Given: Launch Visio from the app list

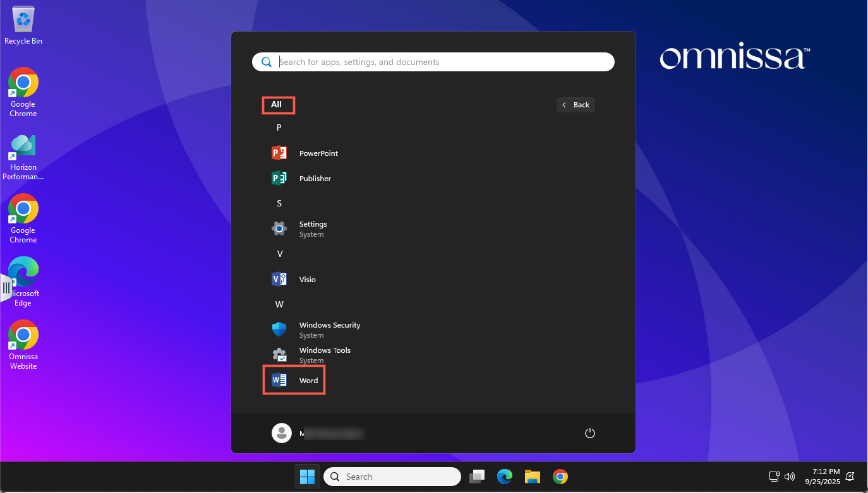Looking at the screenshot, I should pos(307,280).
